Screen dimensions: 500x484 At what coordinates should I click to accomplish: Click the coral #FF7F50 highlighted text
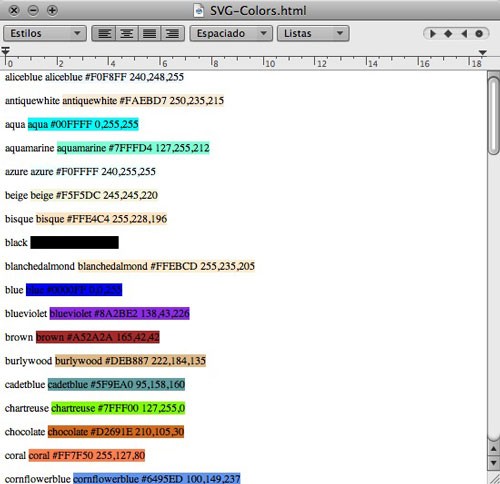point(87,455)
